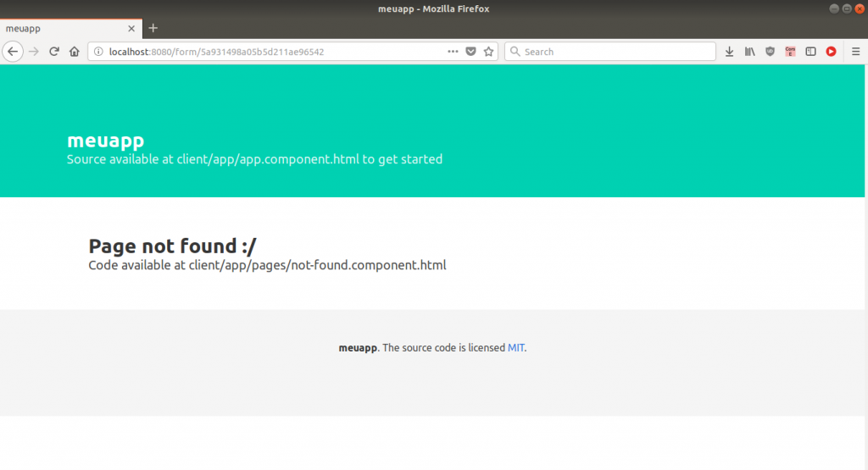Screen dimensions: 868x470
Task: Open the Firefox hamburger menu
Action: [855, 52]
